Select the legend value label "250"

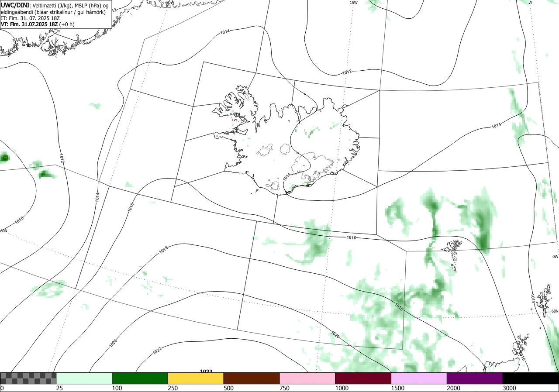pos(173,388)
